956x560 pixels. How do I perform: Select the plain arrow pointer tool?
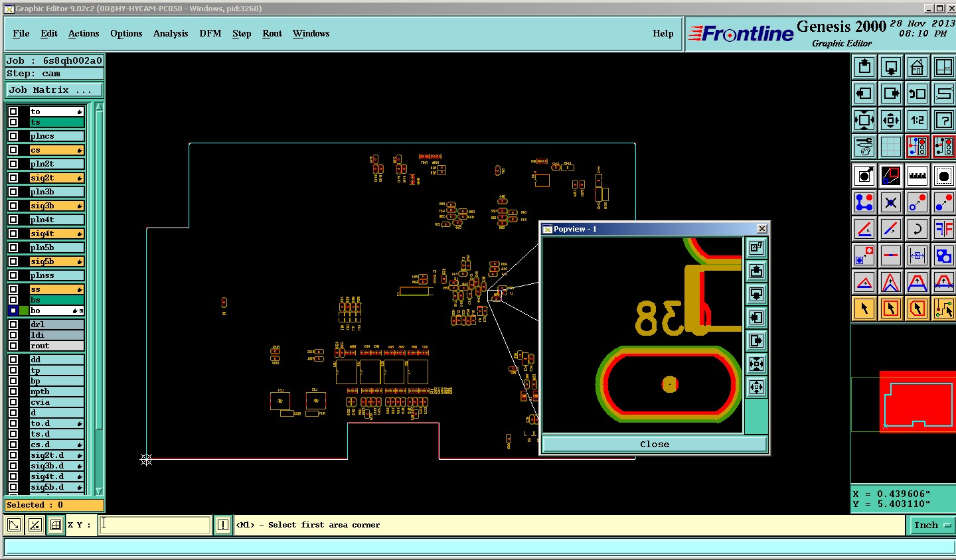coord(864,309)
